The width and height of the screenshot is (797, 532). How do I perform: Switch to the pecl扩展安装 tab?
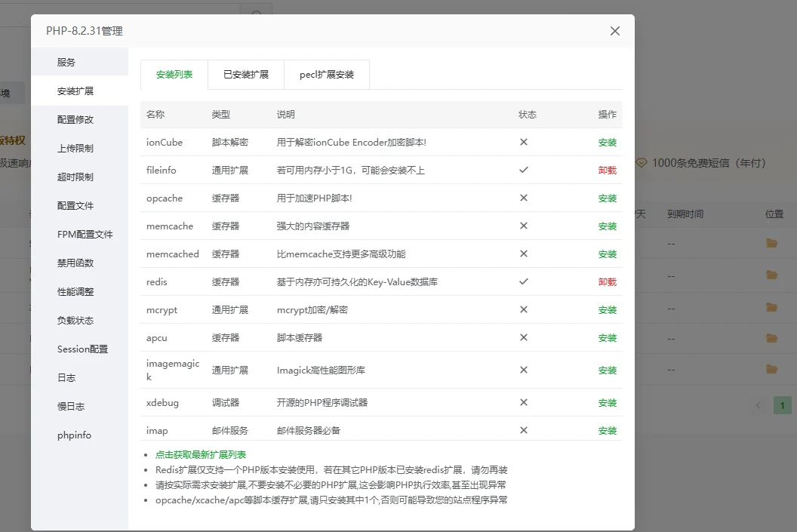point(326,75)
